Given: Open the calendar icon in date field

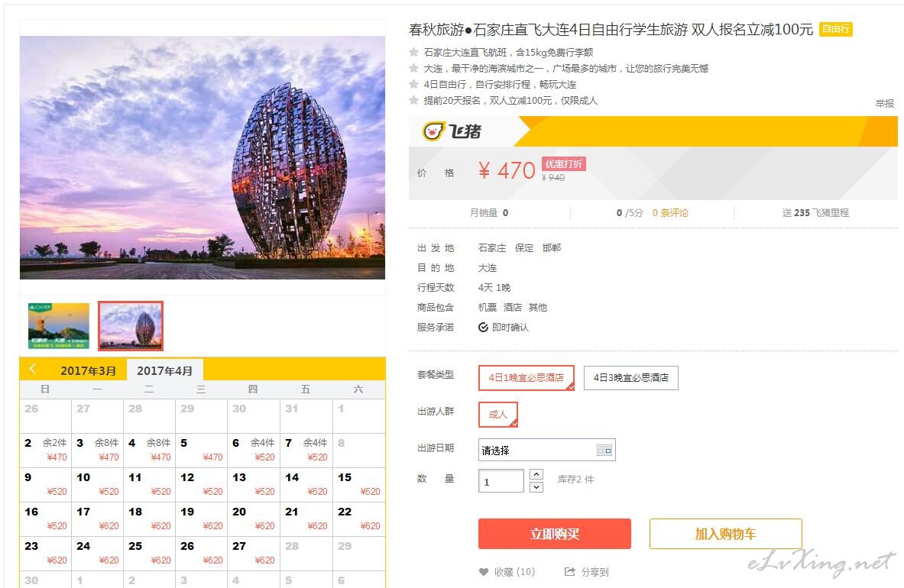Looking at the screenshot, I should click(x=604, y=451).
